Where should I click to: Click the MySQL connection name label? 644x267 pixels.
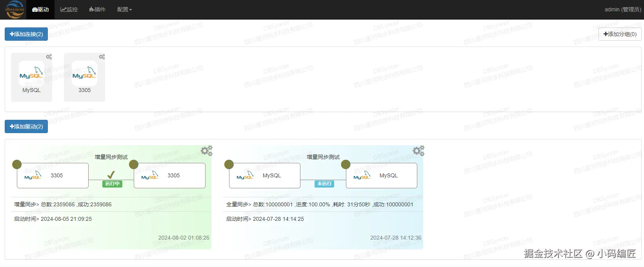click(31, 90)
